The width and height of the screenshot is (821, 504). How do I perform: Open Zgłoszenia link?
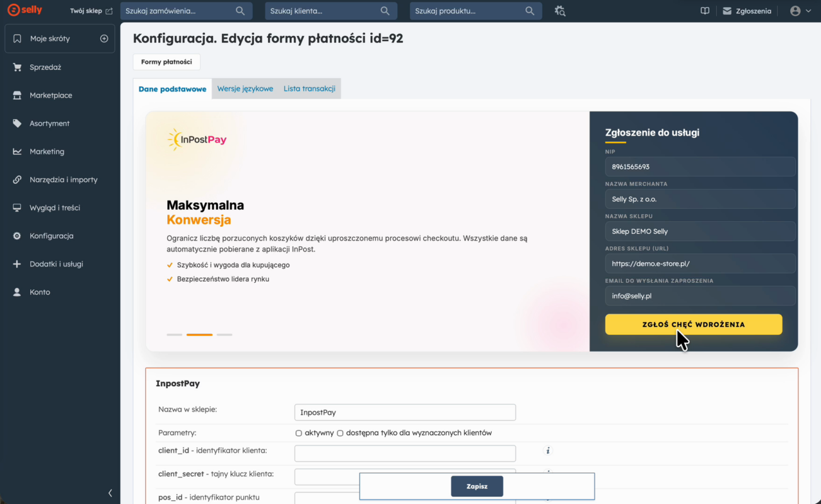coord(754,11)
